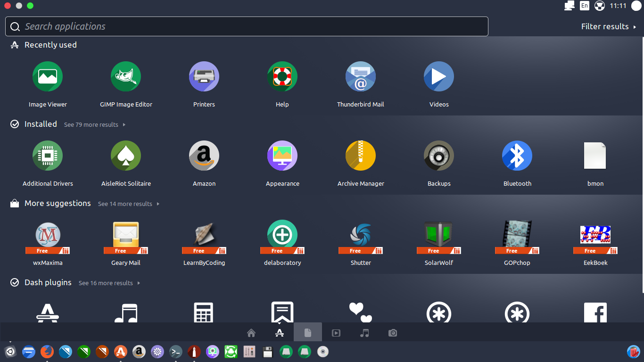Expand See 14 more results
The width and height of the screenshot is (644, 362).
(129, 204)
